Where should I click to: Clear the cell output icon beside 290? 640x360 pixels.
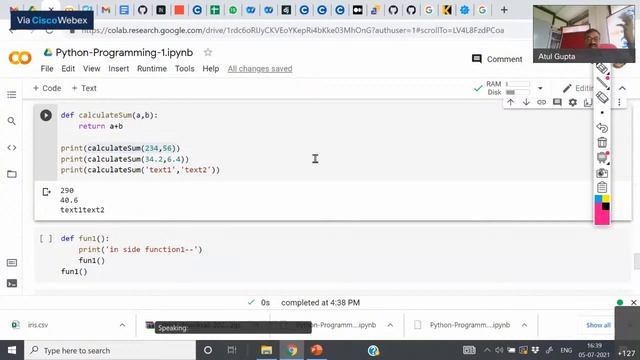tap(47, 191)
